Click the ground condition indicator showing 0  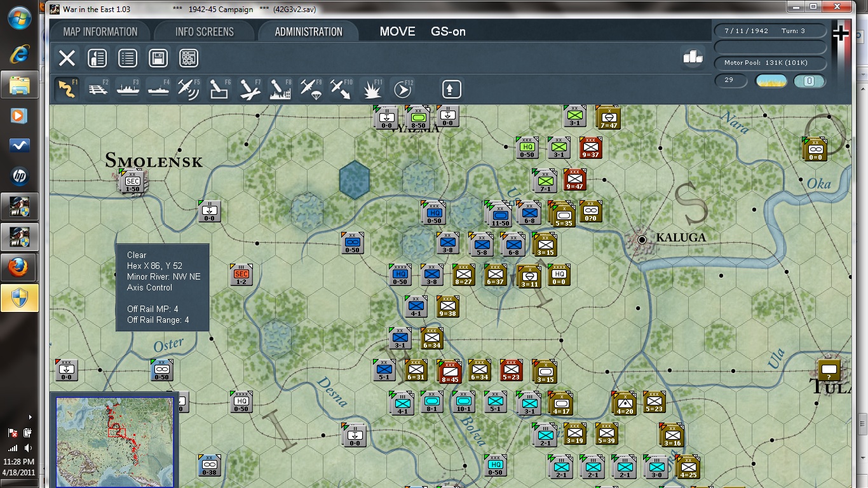tap(810, 81)
